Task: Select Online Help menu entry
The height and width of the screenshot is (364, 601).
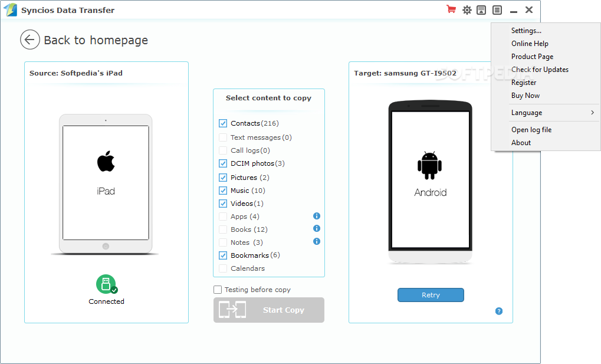Action: pos(546,44)
